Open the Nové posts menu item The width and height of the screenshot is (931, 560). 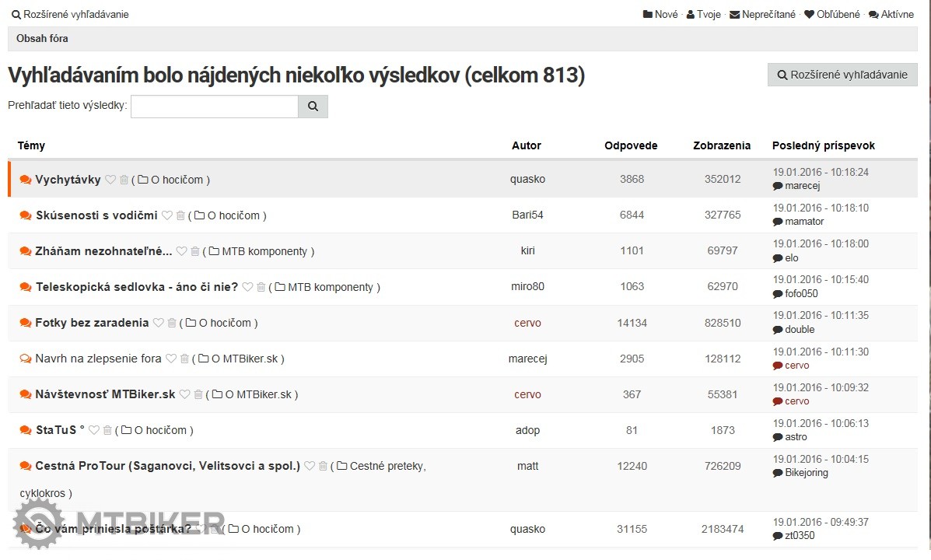pyautogui.click(x=660, y=14)
